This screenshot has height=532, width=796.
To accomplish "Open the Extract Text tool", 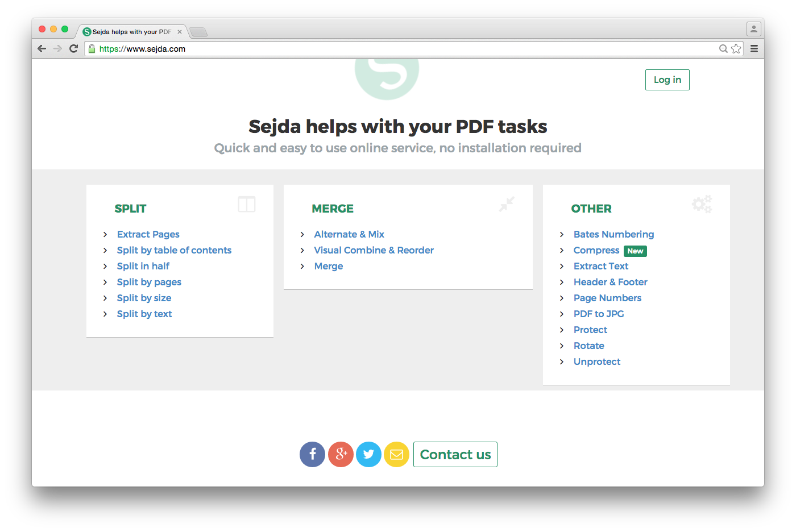I will tap(601, 266).
